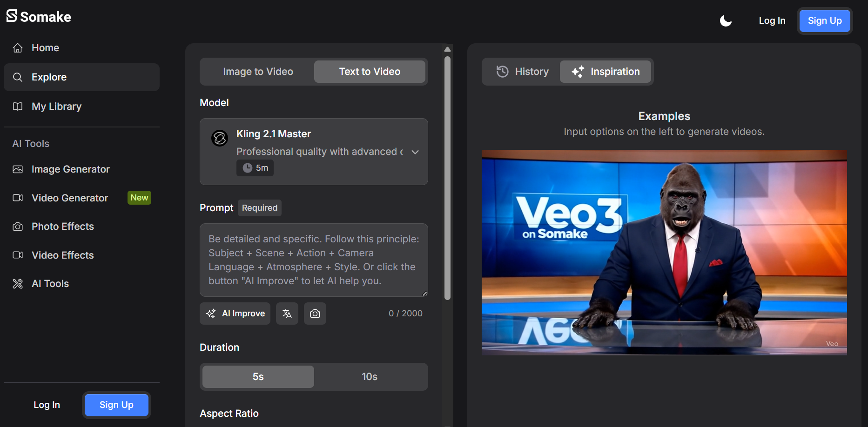Click Log In at the sidebar bottom
The image size is (868, 427).
pyautogui.click(x=47, y=405)
